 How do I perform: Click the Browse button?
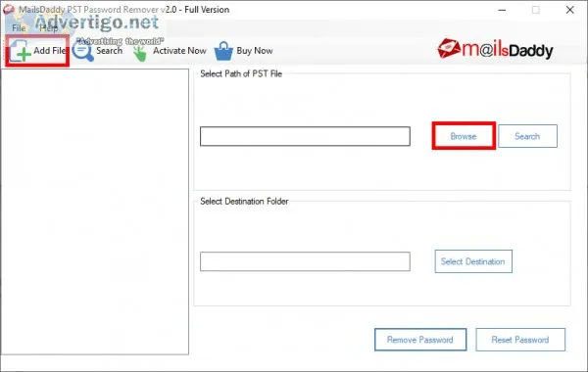pyautogui.click(x=464, y=136)
